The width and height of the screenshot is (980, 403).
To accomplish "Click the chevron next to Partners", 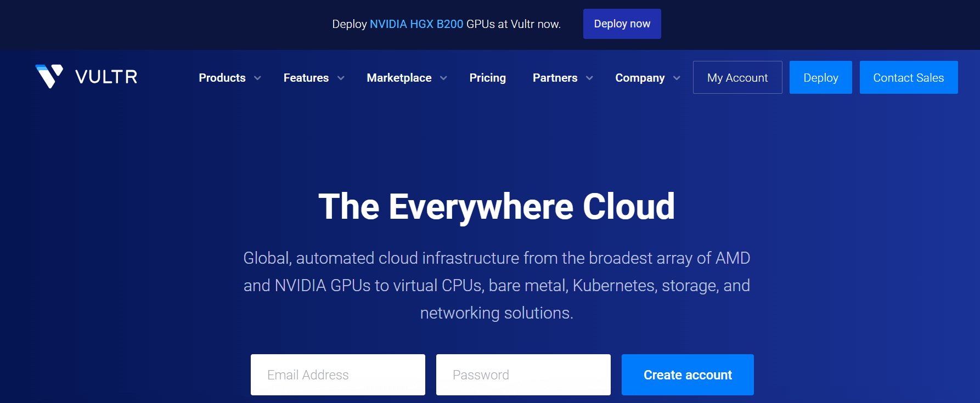I will 589,78.
